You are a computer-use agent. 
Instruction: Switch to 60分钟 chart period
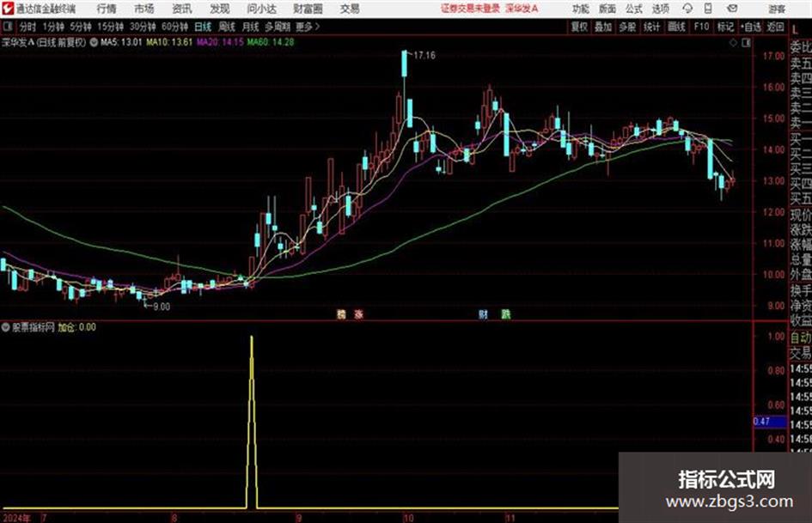click(174, 27)
